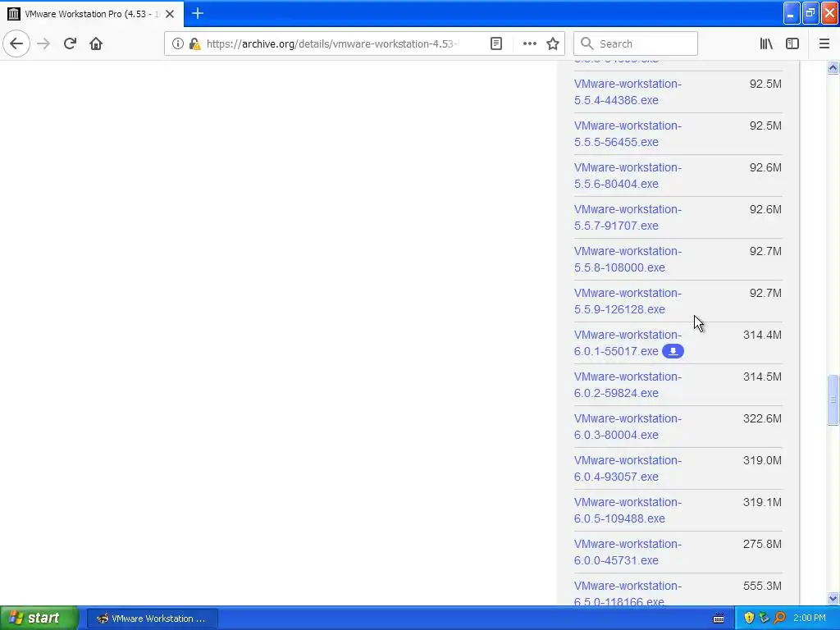The width and height of the screenshot is (840, 630).
Task: Click the padlock connection warning icon
Action: [194, 43]
